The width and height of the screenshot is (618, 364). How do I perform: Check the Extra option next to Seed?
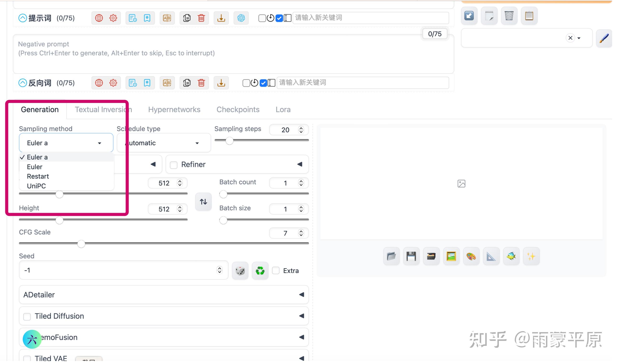(276, 270)
